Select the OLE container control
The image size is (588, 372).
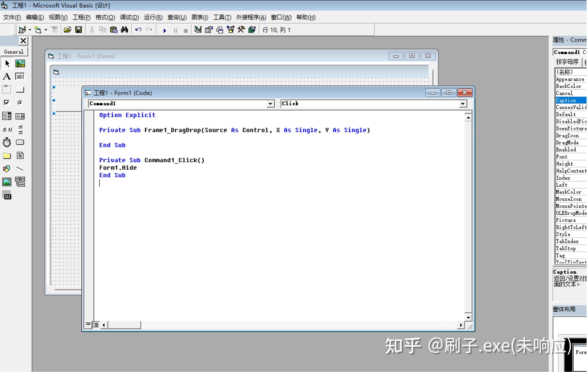[7, 195]
